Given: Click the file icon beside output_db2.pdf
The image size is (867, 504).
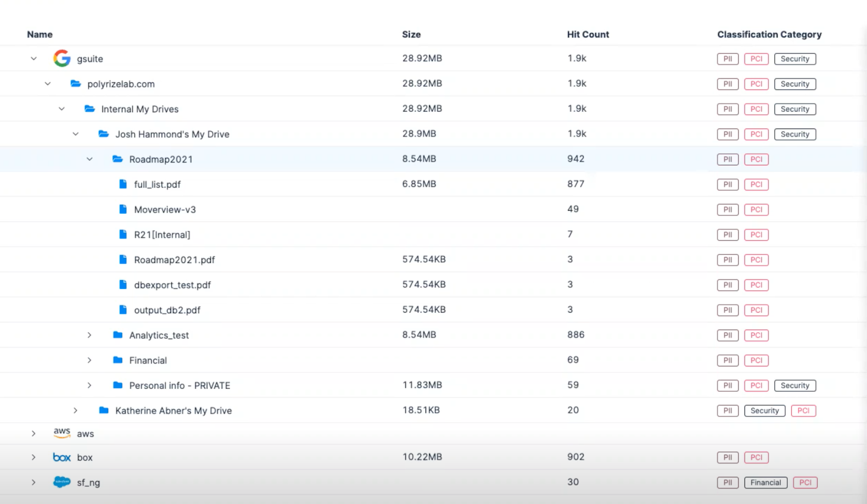Looking at the screenshot, I should pos(123,310).
